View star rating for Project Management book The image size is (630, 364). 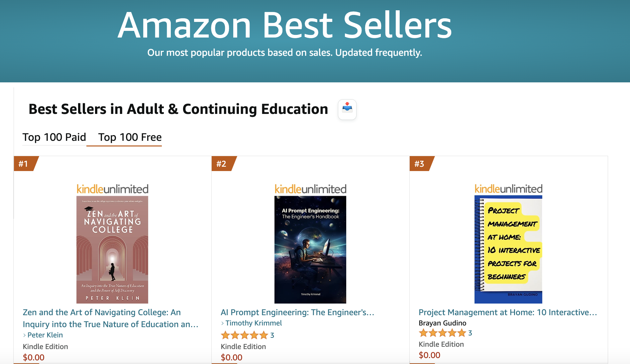[442, 333]
